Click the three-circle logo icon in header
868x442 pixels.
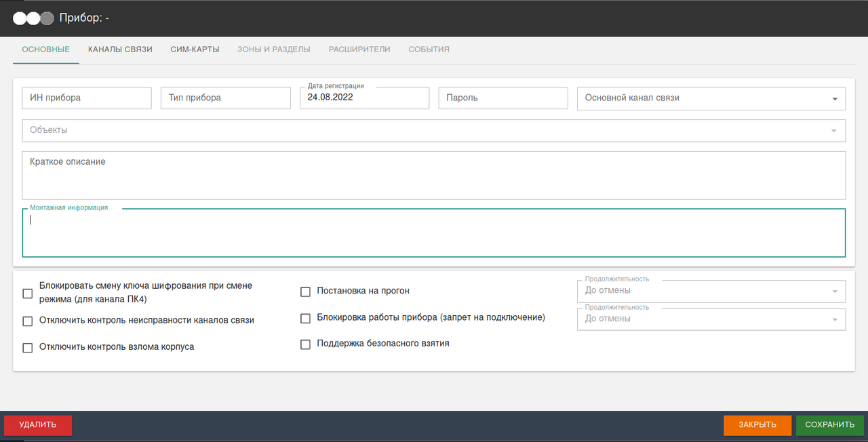[x=33, y=18]
